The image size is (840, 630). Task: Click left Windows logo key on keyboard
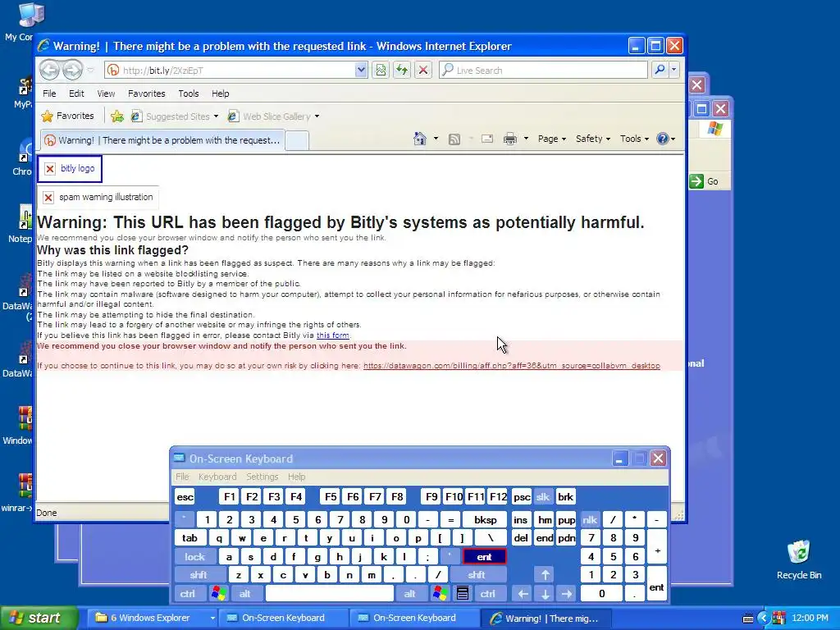218,594
